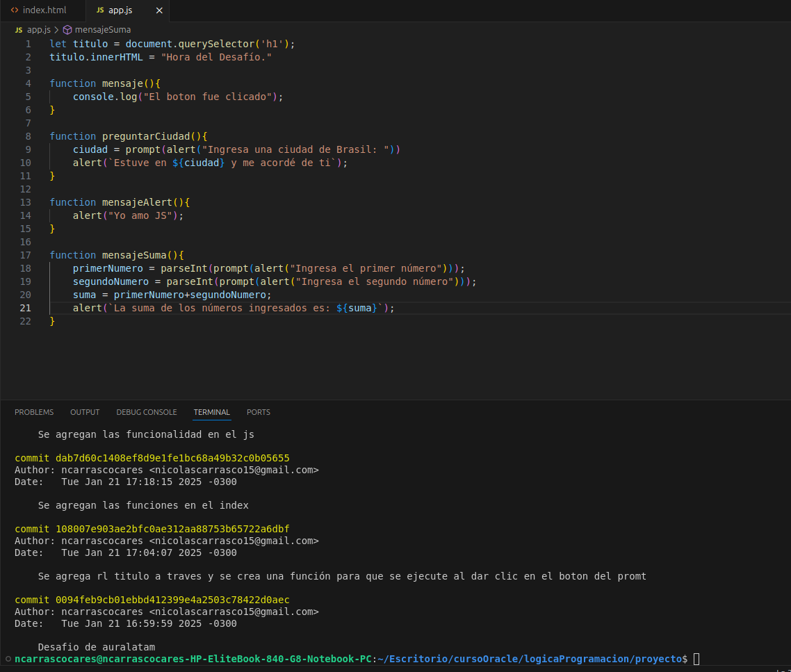The height and width of the screenshot is (672, 791).
Task: Click the string "El boton fue clicado"
Action: click(x=207, y=97)
